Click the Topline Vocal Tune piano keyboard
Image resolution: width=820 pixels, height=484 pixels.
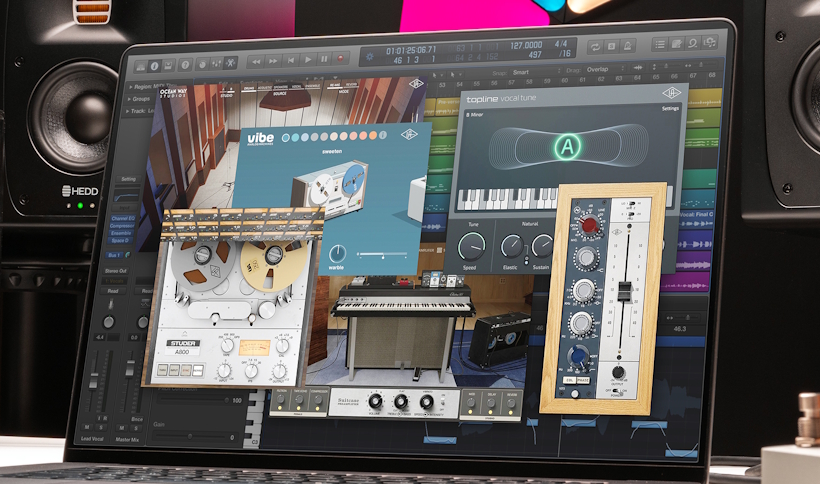click(x=507, y=199)
